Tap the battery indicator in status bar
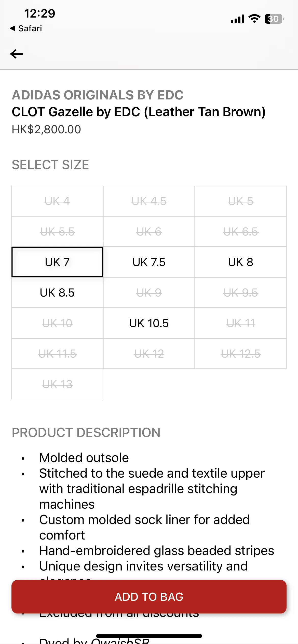Image resolution: width=298 pixels, height=644 pixels. click(274, 19)
